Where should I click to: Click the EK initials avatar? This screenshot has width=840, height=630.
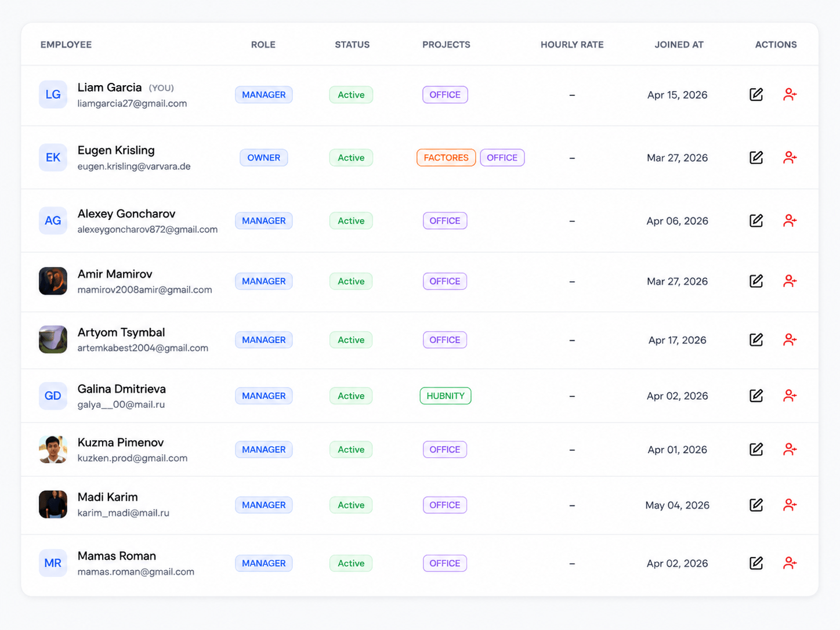tap(53, 157)
